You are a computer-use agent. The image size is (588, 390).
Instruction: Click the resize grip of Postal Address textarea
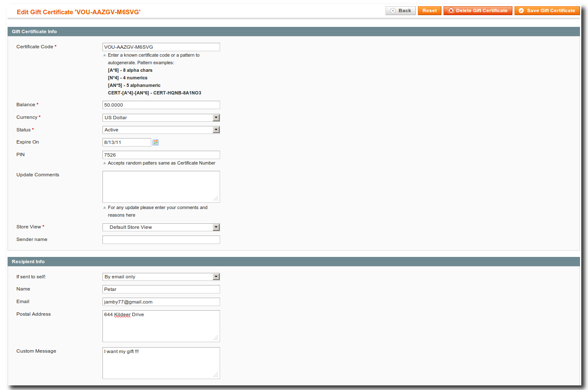point(216,338)
